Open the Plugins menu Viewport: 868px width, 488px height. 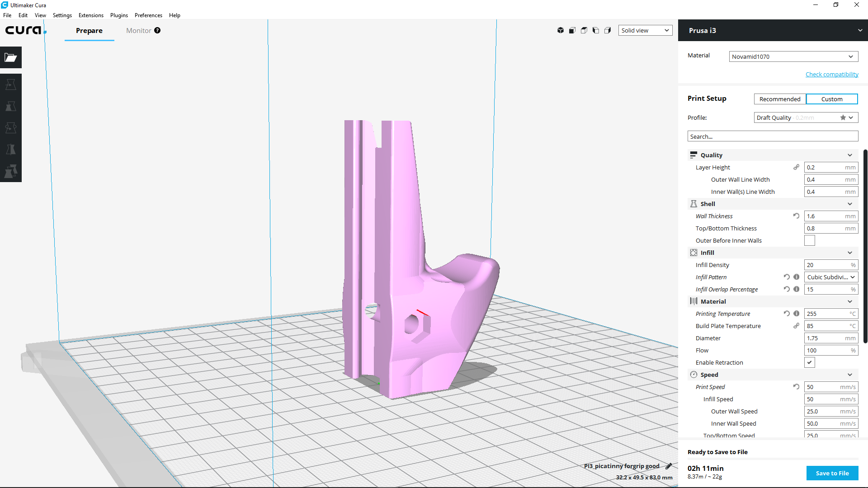(119, 15)
